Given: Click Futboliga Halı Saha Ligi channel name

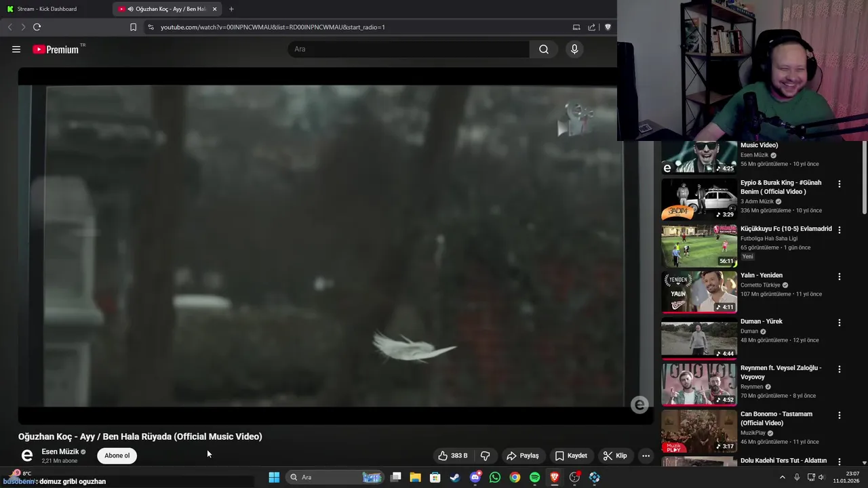Looking at the screenshot, I should [x=769, y=239].
